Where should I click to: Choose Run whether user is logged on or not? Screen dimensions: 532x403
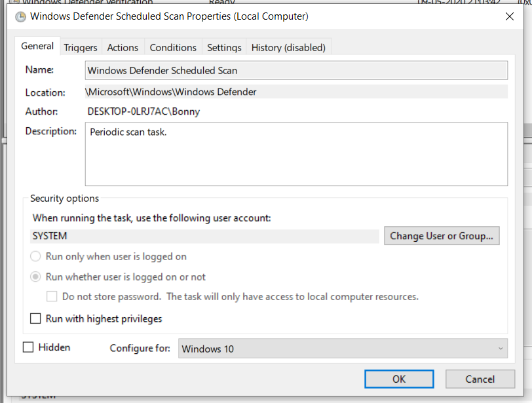[36, 277]
